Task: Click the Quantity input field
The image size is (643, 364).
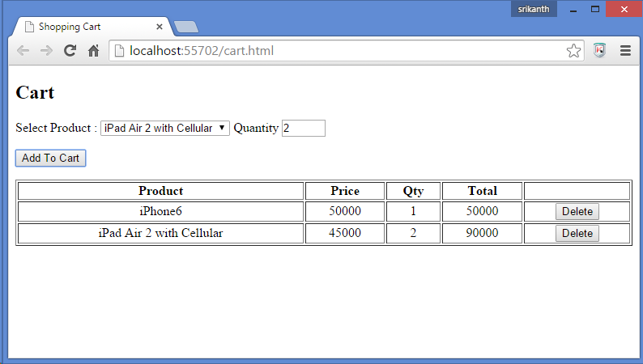Action: click(x=304, y=128)
